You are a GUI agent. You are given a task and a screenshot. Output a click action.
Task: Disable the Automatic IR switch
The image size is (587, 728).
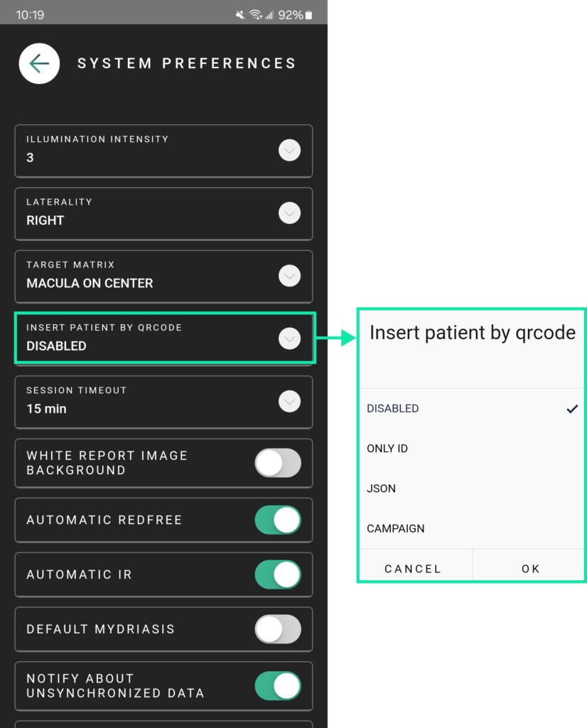point(278,574)
